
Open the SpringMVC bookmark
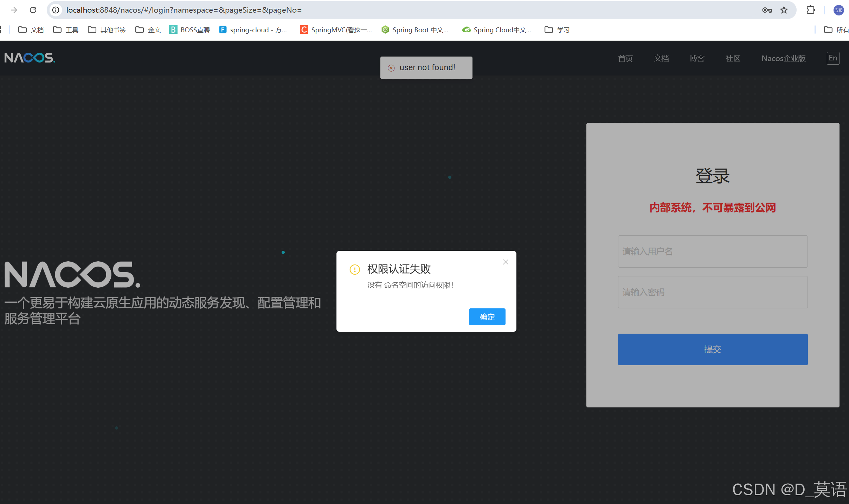point(336,30)
